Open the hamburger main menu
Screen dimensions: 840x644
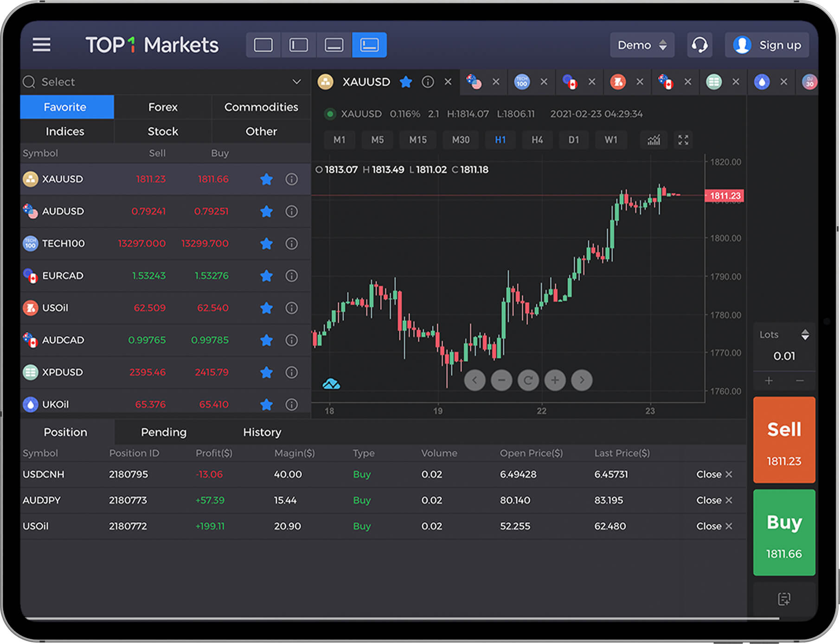tap(41, 45)
